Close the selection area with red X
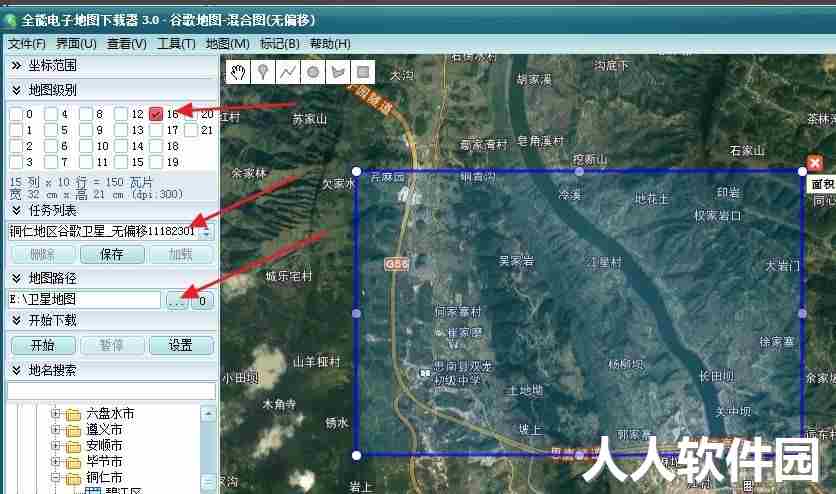 tap(815, 163)
